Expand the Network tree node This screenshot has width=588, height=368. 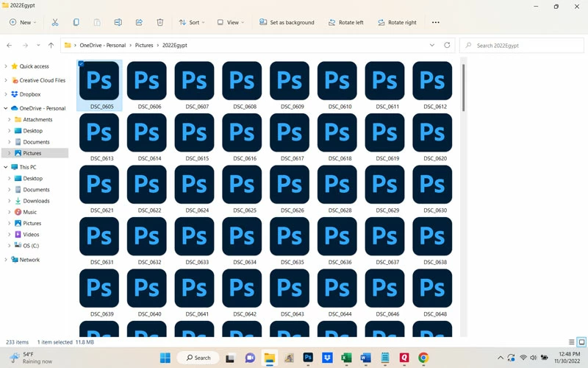click(6, 260)
